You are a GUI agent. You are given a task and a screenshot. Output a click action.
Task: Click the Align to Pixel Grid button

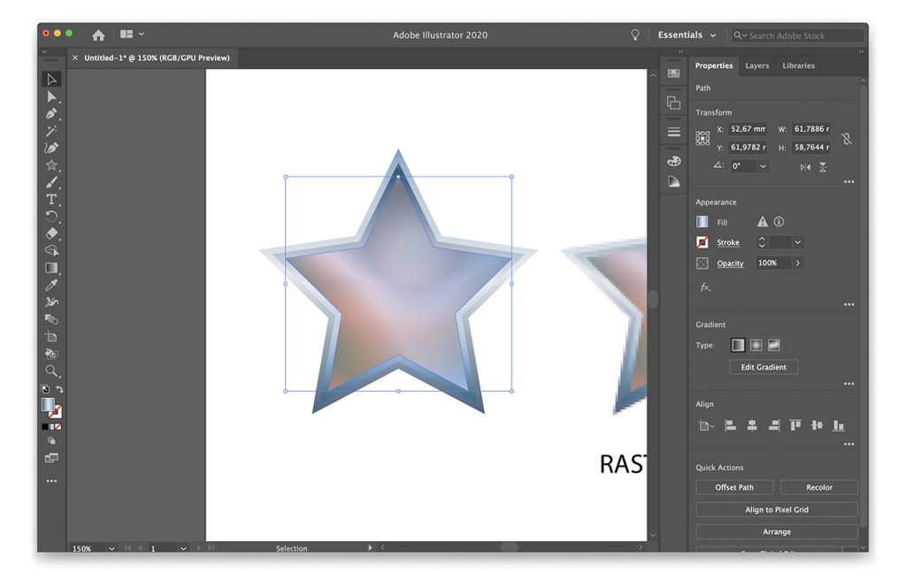tap(777, 509)
